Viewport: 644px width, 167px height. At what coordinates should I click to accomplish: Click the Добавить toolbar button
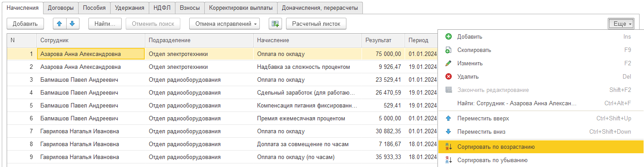tap(25, 24)
